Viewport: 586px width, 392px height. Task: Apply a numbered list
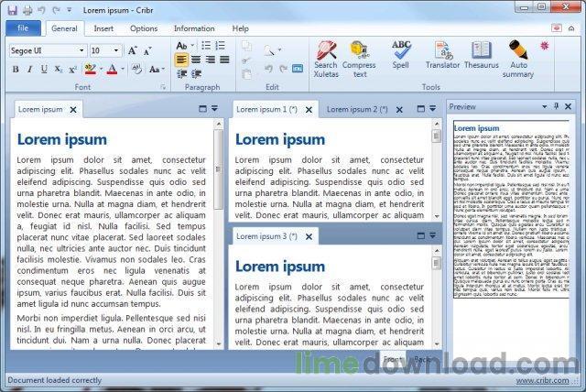click(x=220, y=46)
